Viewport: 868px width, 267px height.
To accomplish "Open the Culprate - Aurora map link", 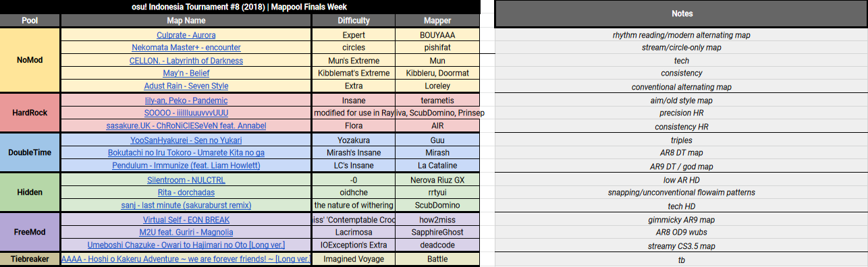I will point(186,34).
